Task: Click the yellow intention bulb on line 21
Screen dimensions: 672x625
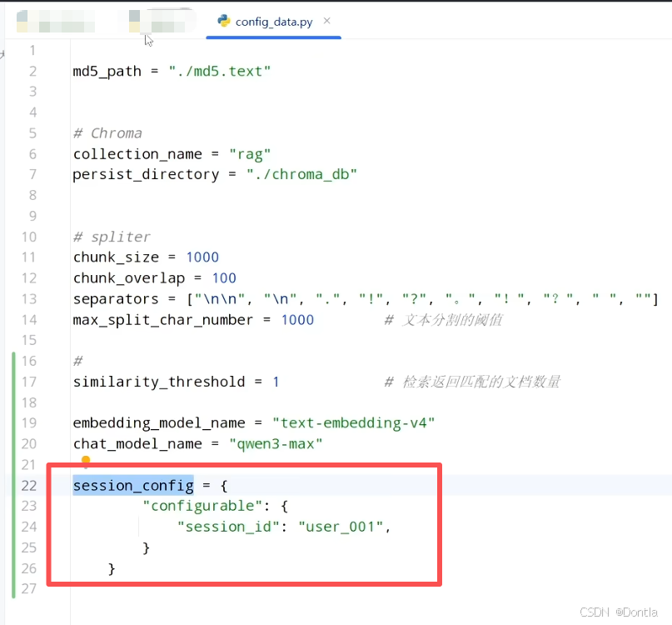Action: [86, 461]
